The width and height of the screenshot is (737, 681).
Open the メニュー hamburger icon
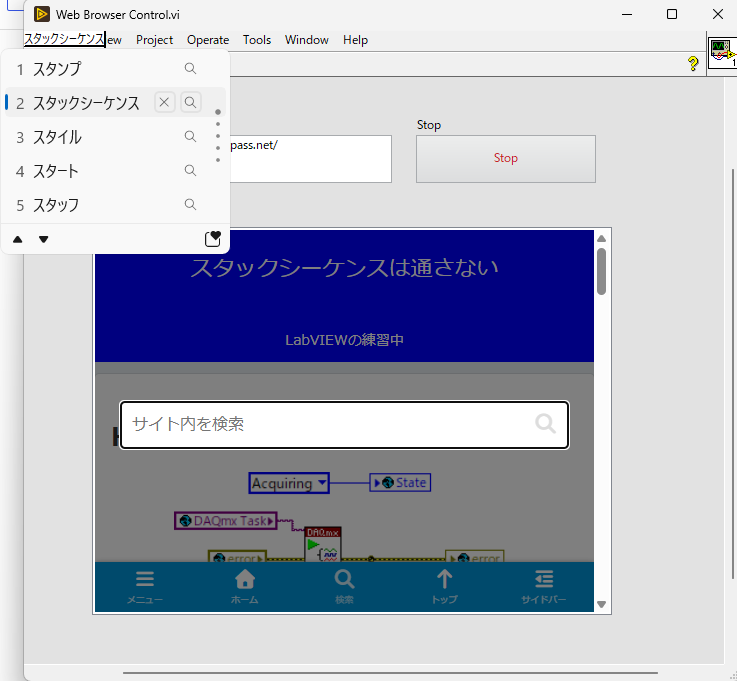tap(145, 586)
